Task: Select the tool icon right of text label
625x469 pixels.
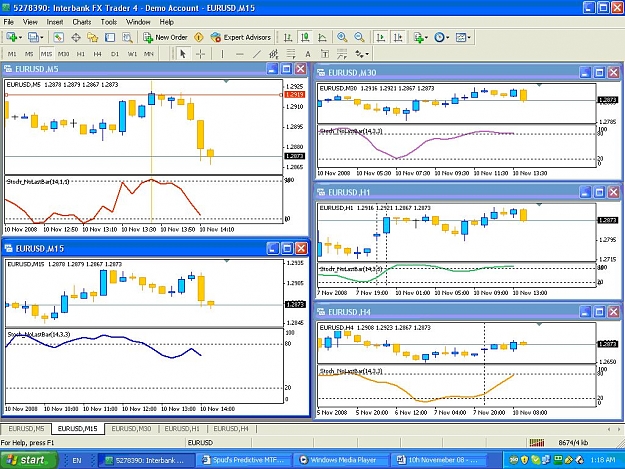Action: pyautogui.click(x=342, y=54)
